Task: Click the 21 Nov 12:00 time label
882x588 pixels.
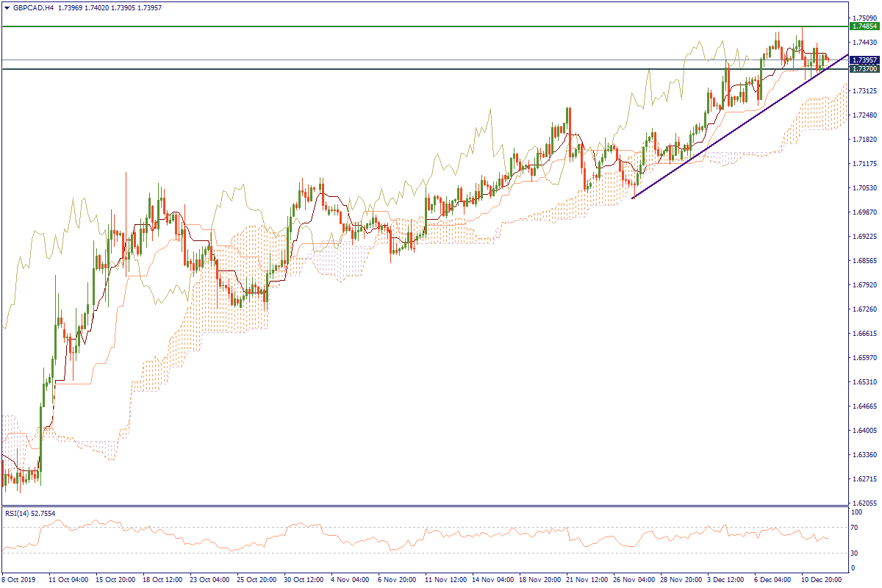Action: 587,579
